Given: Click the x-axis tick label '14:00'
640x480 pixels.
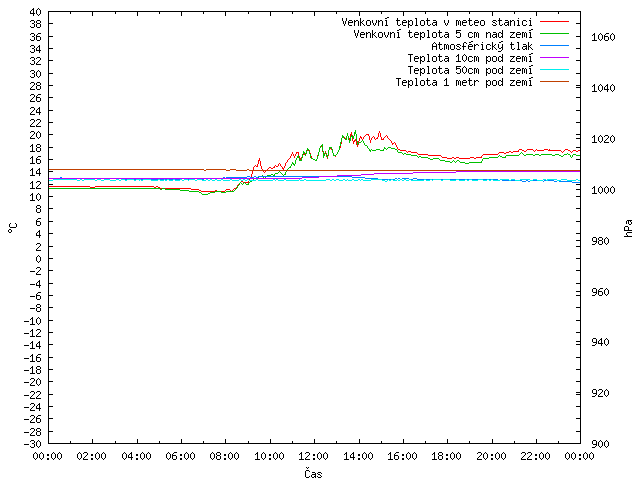Looking at the screenshot, I should click(358, 456).
